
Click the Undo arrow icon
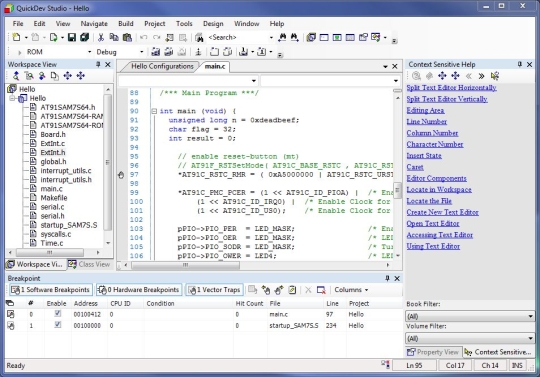tap(144, 37)
